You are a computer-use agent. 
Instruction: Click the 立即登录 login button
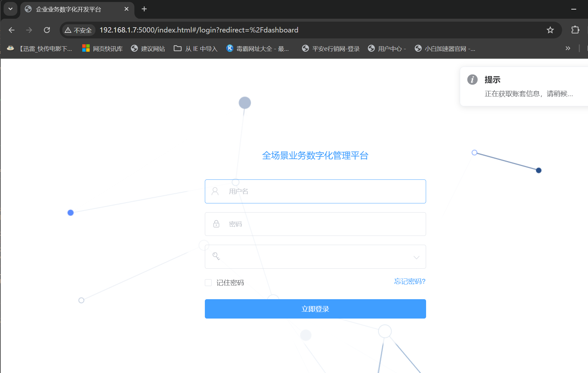(315, 309)
